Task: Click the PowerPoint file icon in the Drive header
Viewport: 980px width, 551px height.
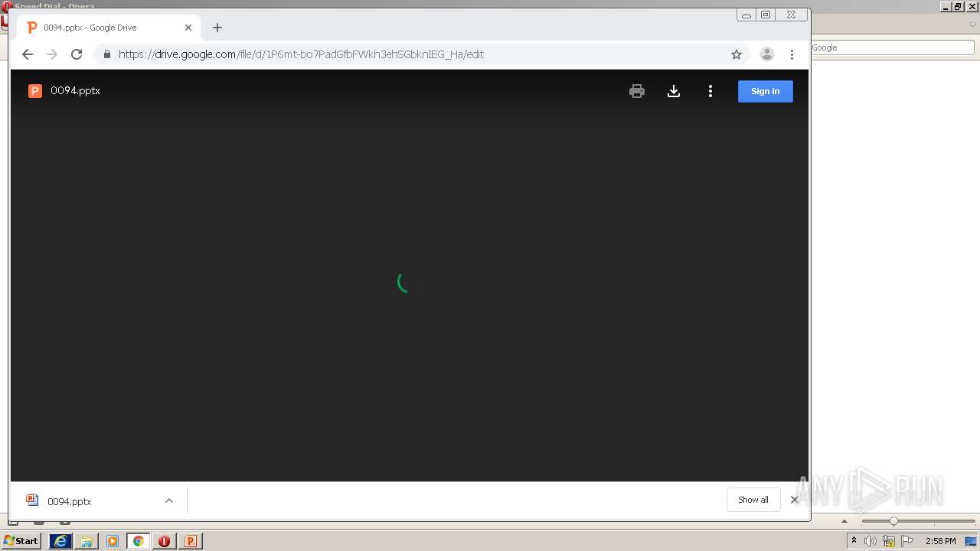Action: pyautogui.click(x=34, y=91)
